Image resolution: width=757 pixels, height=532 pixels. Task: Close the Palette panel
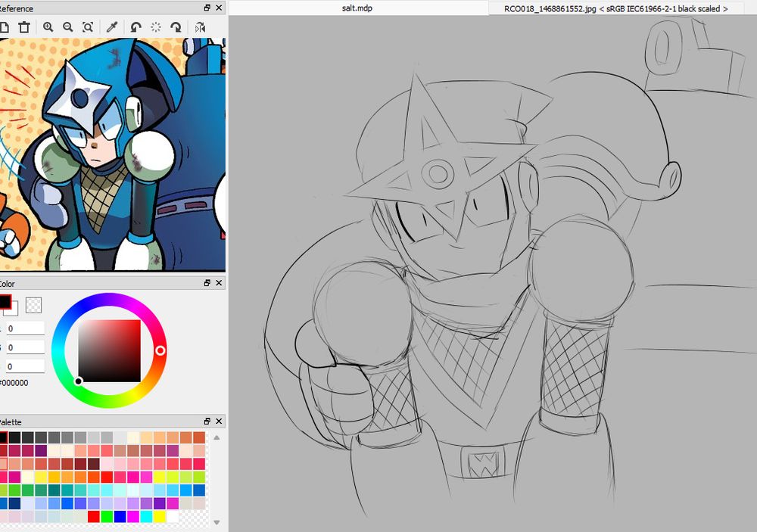[219, 422]
